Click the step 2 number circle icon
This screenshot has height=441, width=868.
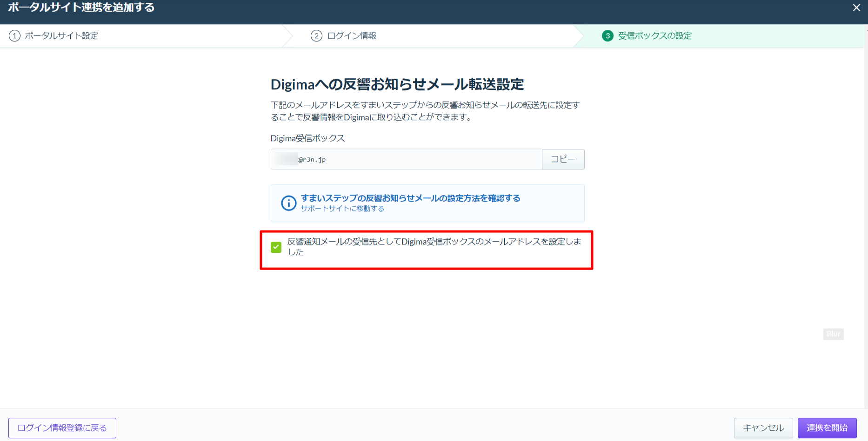coord(316,36)
